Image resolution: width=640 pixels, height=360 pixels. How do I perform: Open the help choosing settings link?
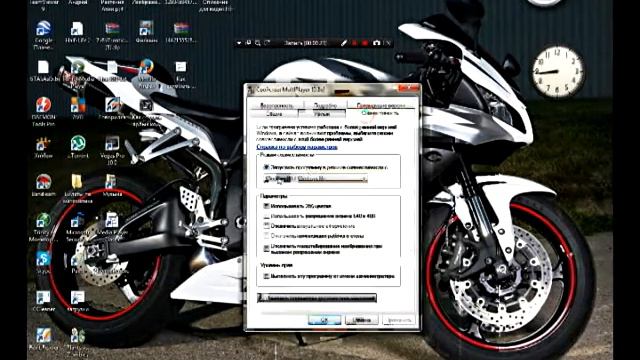click(297, 147)
